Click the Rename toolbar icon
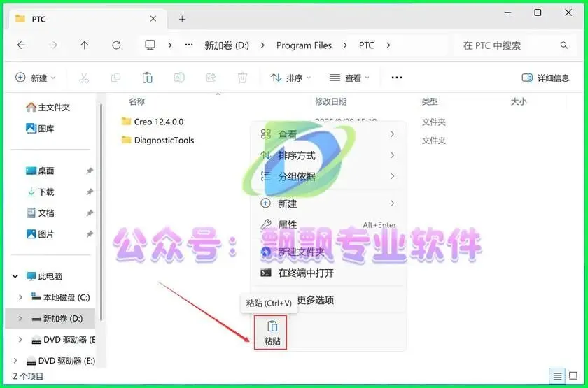 pos(179,78)
